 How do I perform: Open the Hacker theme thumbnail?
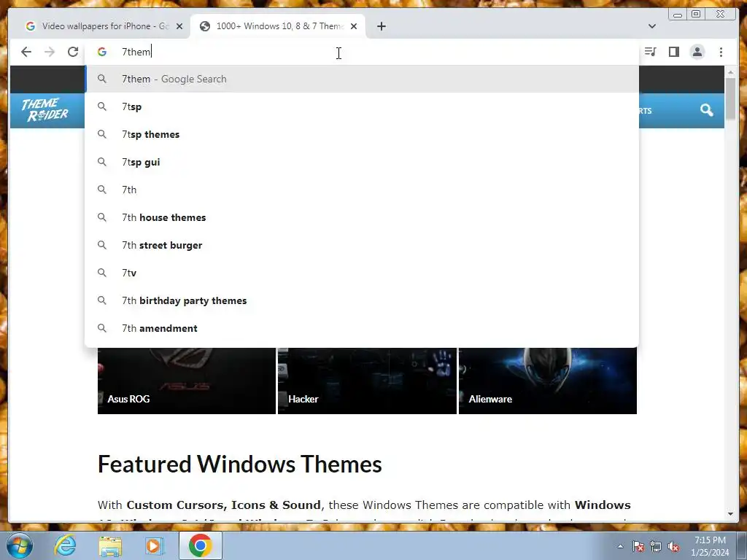(367, 381)
